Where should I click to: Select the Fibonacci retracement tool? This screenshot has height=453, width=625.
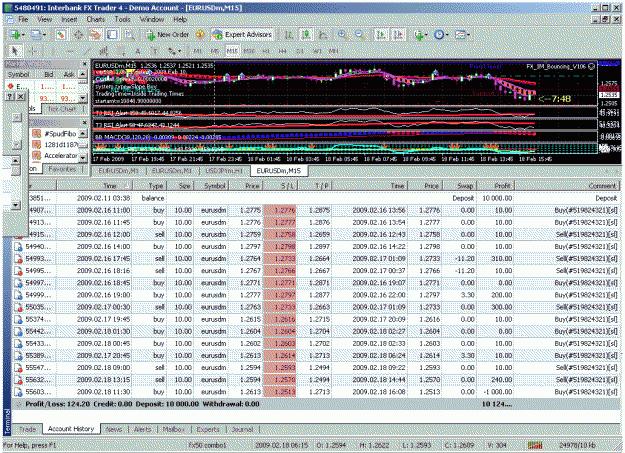pos(121,51)
